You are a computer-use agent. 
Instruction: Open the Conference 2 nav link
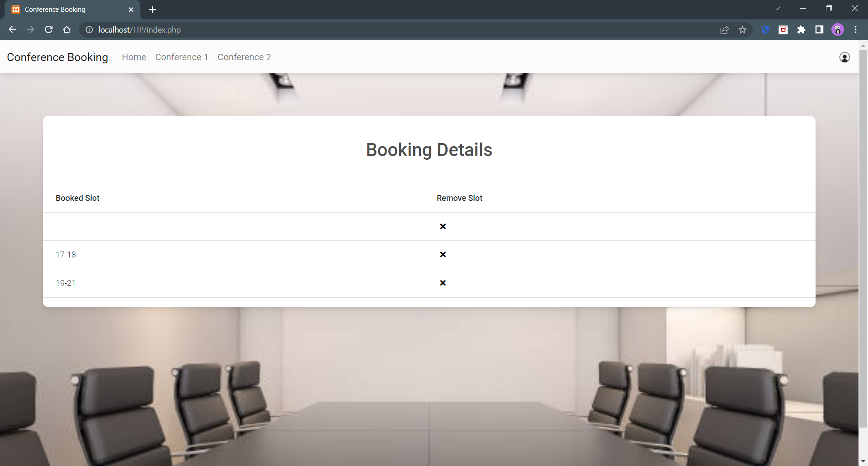coord(244,57)
